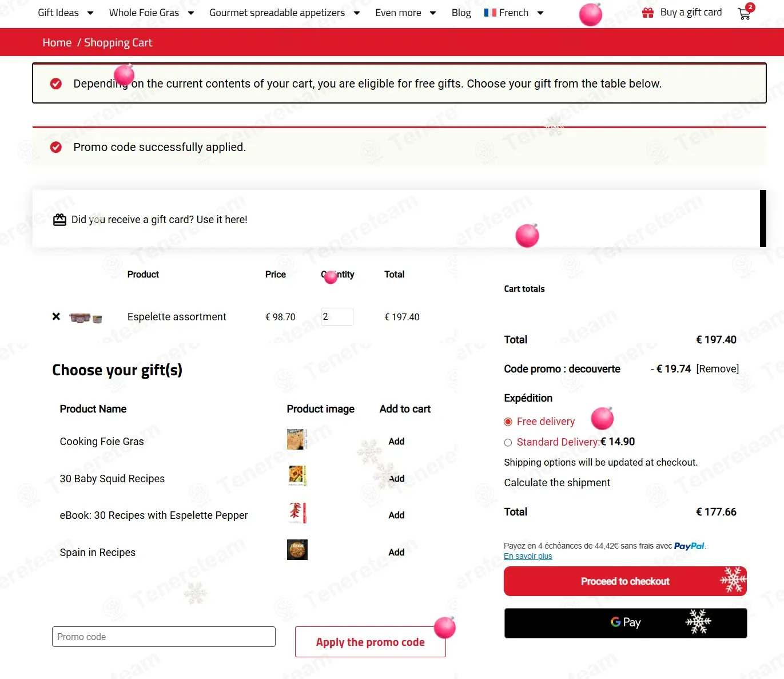Click the 'Cart totals' heading

pos(524,289)
